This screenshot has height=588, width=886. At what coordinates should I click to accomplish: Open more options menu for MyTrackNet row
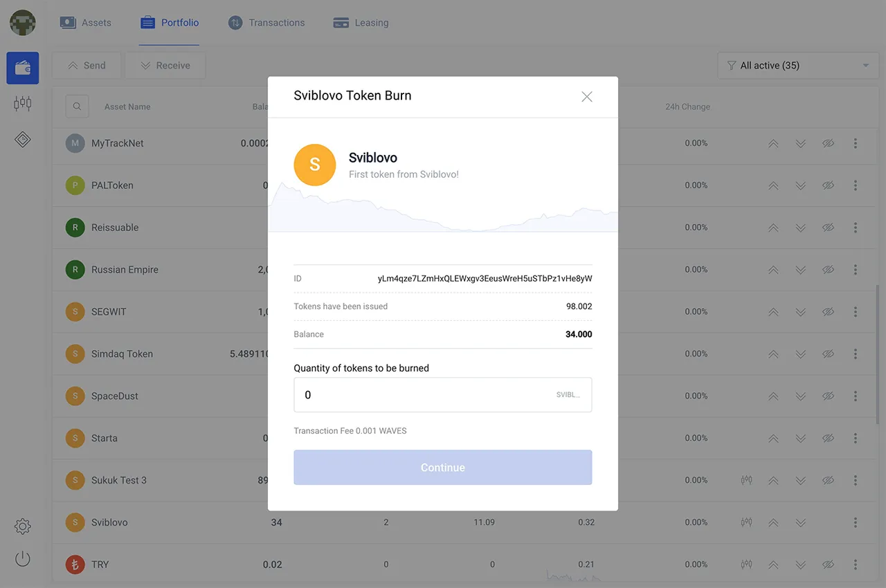[x=856, y=143]
